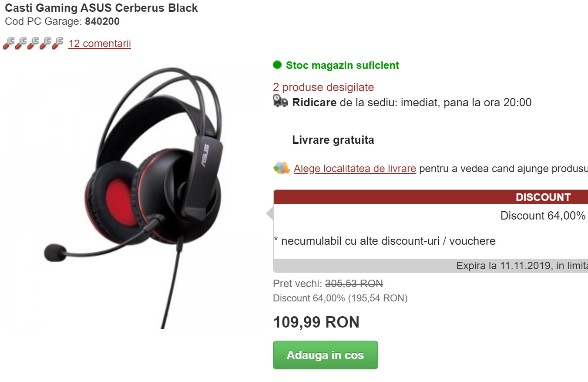The height and width of the screenshot is (382, 588).
Task: Click the first wrench rating icon
Action: [9, 43]
